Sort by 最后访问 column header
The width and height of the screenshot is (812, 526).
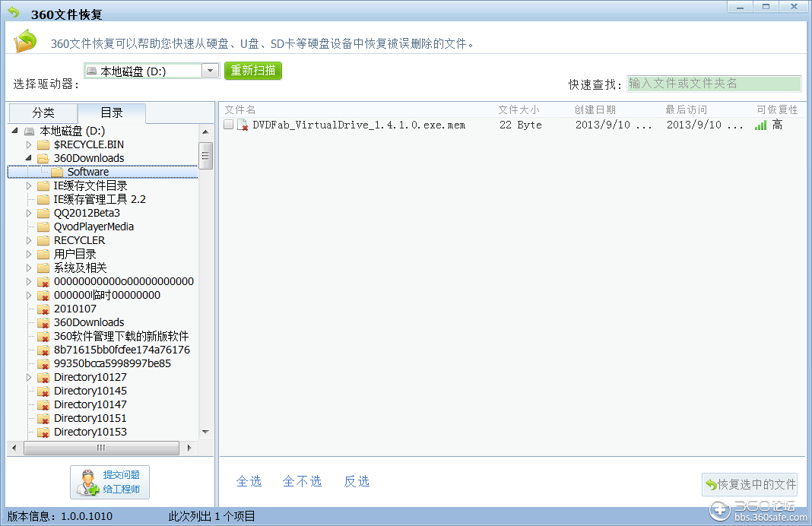pyautogui.click(x=686, y=109)
